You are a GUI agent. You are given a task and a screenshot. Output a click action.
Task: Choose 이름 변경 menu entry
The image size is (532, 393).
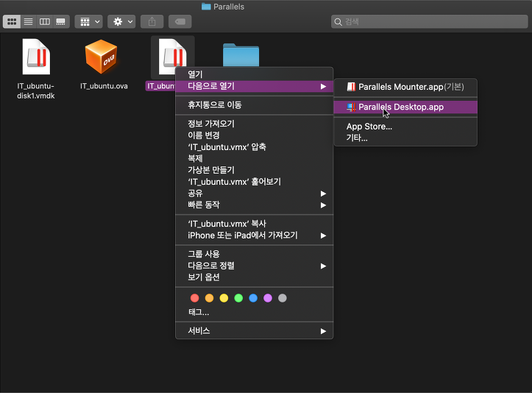coord(255,135)
